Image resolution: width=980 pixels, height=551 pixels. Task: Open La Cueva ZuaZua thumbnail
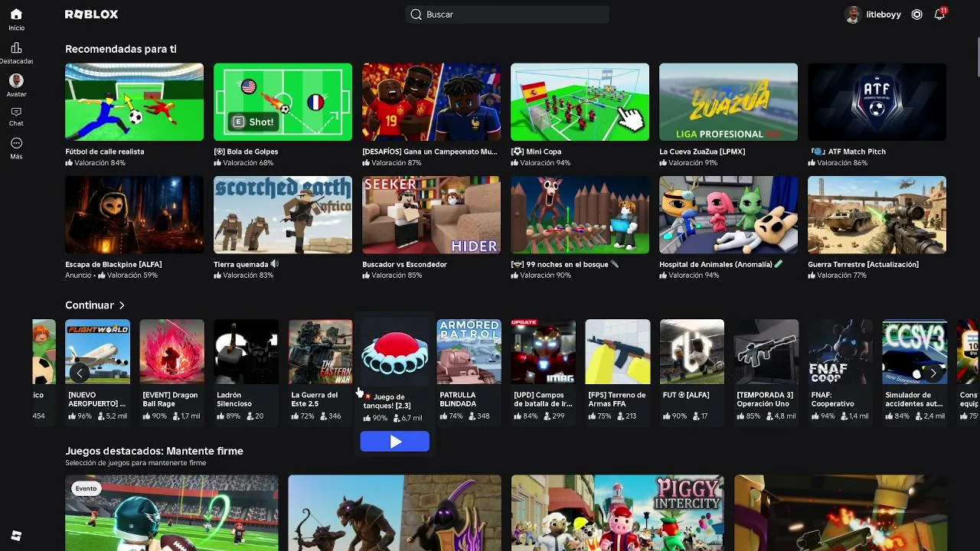728,102
